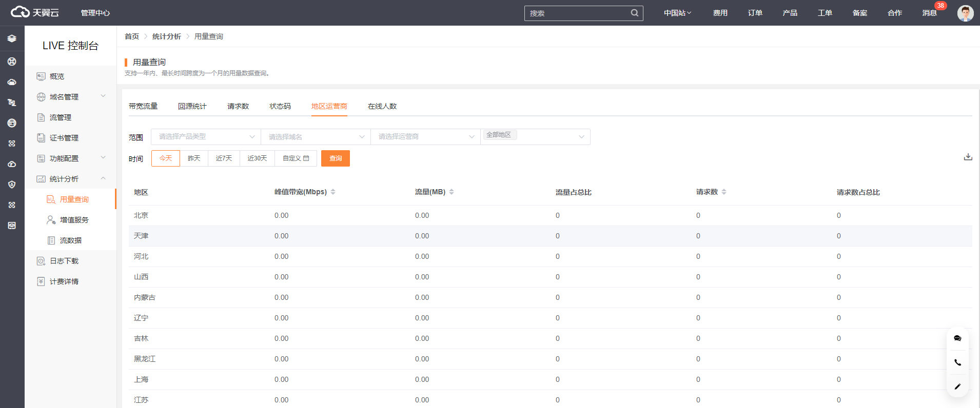This screenshot has width=980, height=408.
Task: Open 合作 in the top navigation
Action: pos(894,13)
